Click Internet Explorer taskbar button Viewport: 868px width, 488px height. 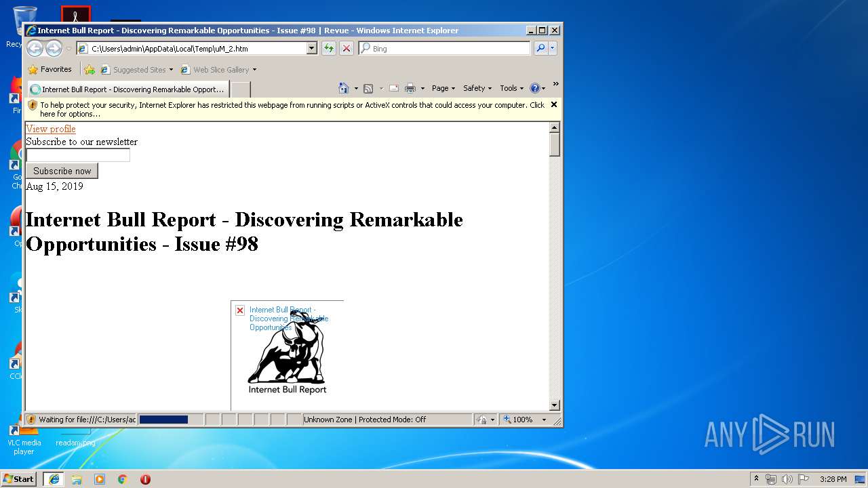(x=54, y=479)
